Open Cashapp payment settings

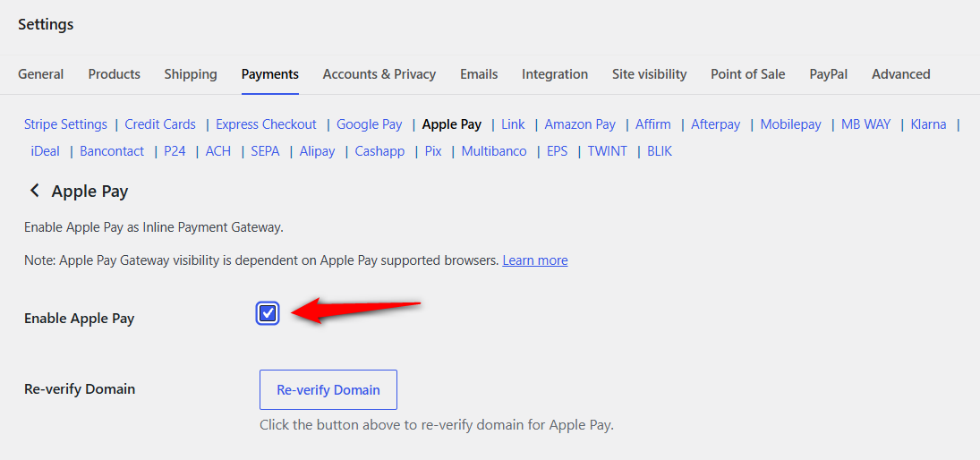click(x=379, y=151)
